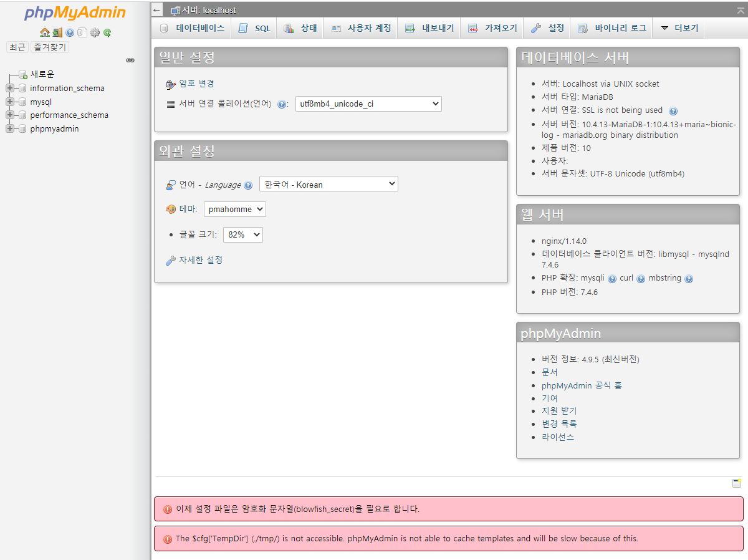Open the 가져오기 import tab
This screenshot has width=748, height=560.
point(492,28)
